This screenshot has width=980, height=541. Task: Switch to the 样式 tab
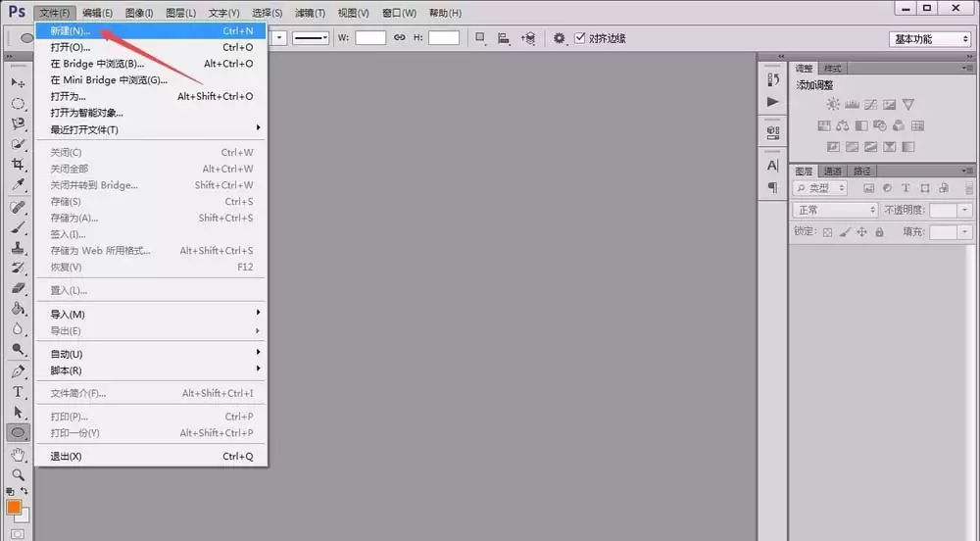[832, 68]
